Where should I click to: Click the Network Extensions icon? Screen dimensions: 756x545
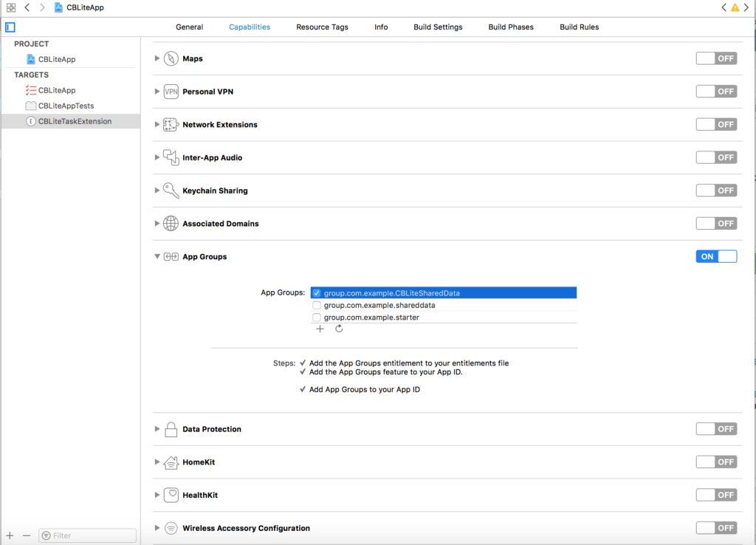[x=171, y=124]
